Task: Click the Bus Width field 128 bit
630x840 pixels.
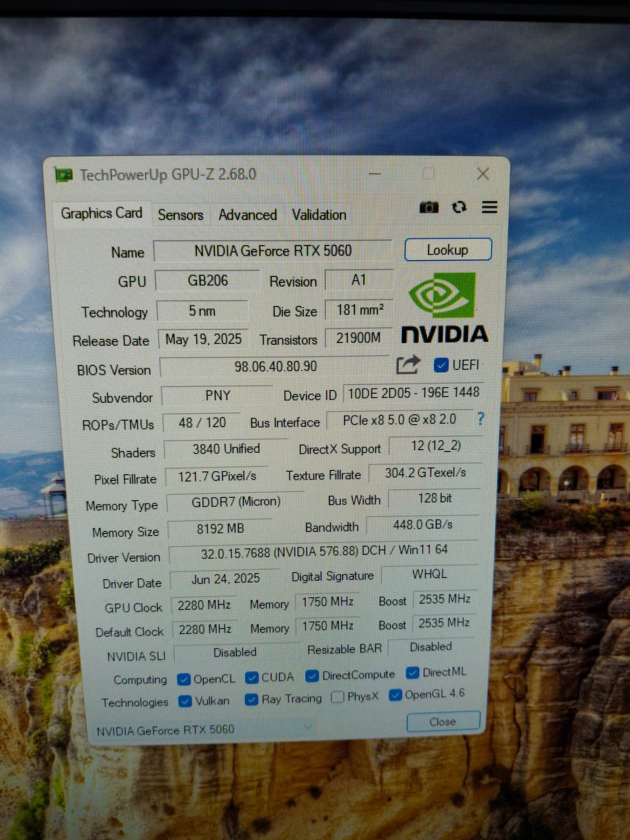Action: point(434,499)
